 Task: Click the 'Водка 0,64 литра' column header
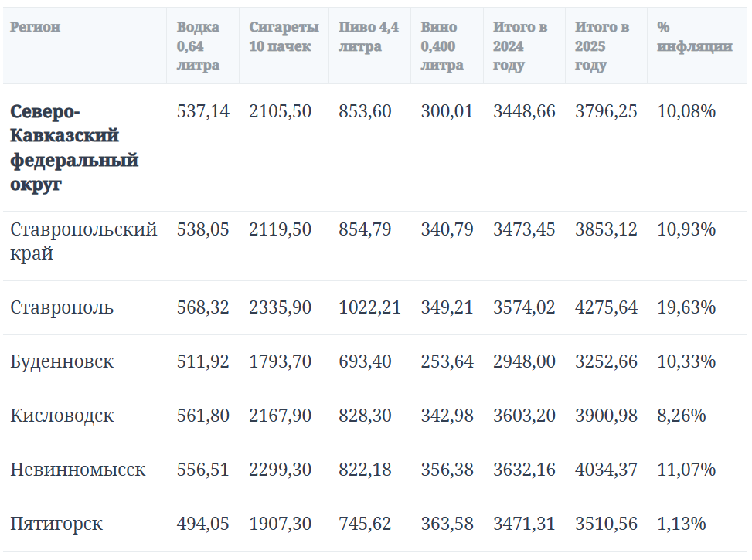coord(198,46)
